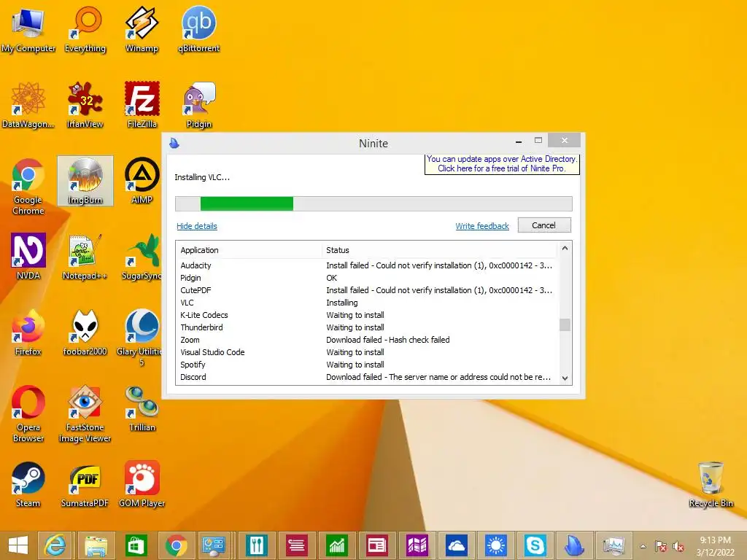Cancel the Ninite installation

click(x=544, y=225)
